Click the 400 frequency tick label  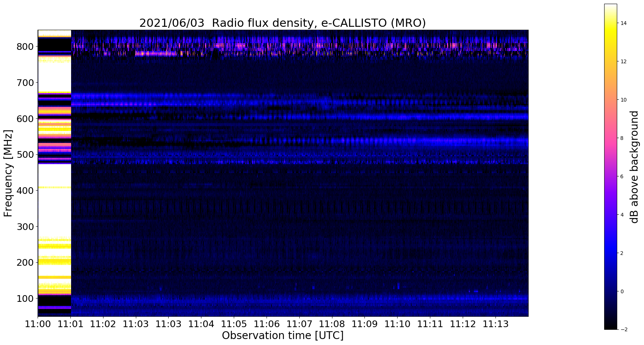click(x=25, y=191)
